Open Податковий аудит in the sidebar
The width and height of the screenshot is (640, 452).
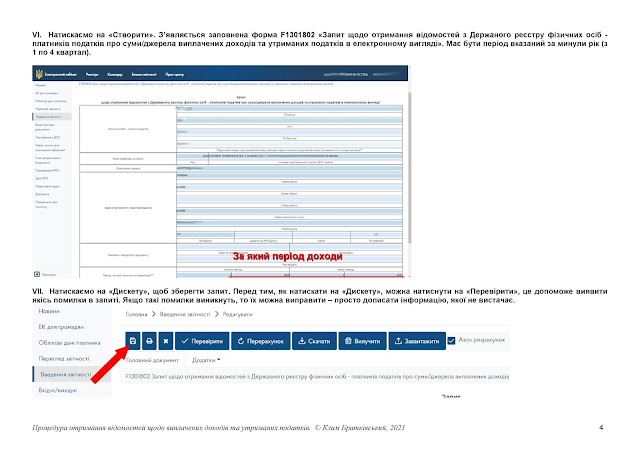coord(47,187)
